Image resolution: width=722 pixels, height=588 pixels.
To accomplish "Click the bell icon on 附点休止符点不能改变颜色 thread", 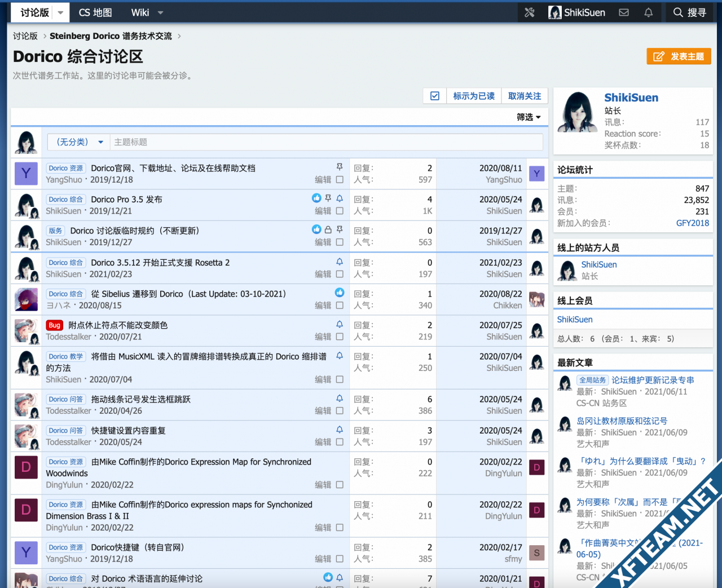I will click(x=340, y=324).
